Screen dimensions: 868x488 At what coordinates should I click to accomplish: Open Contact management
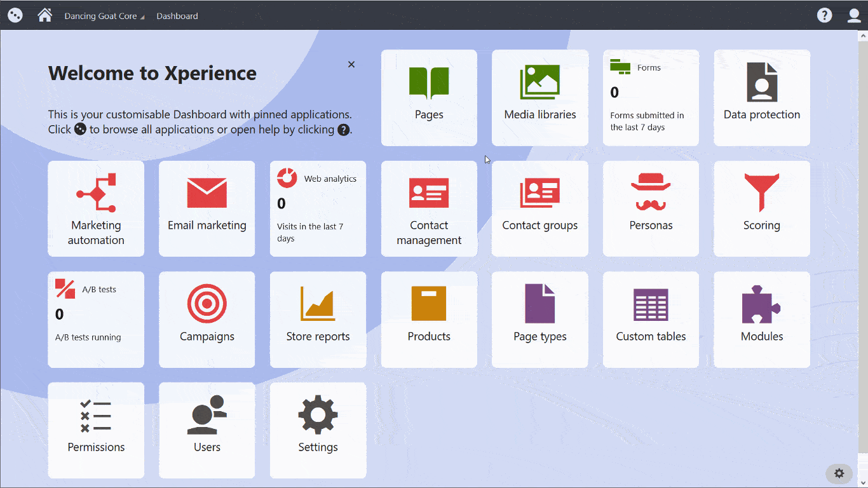(429, 208)
